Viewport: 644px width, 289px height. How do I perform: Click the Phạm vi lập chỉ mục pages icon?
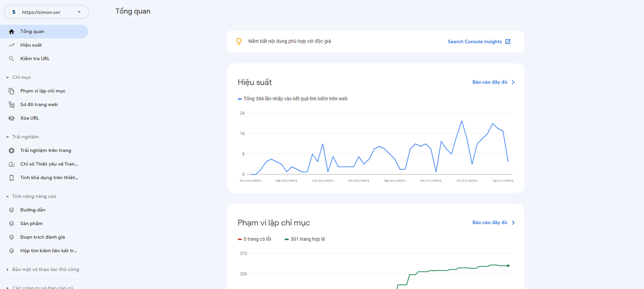[11, 91]
